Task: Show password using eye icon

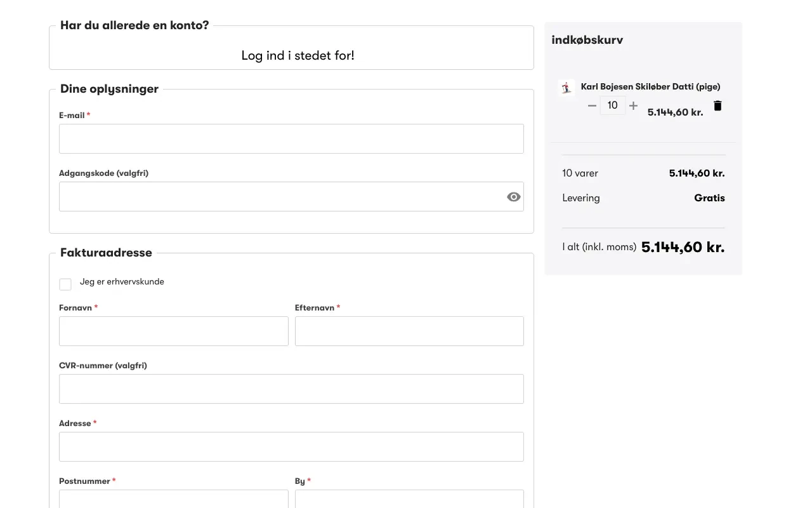Action: (x=513, y=197)
